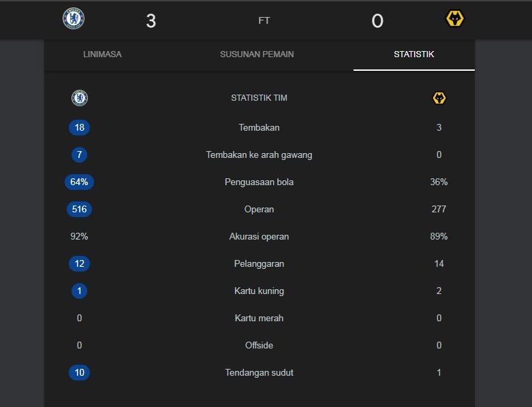The width and height of the screenshot is (532, 407).
Task: Click the 516 passes badge
Action: click(x=80, y=209)
